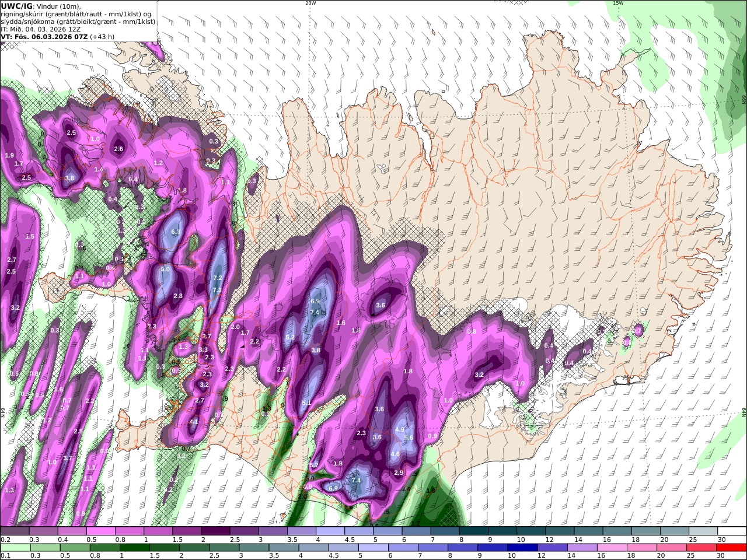Screen dimensions: 747x560
Task: Pick the dark green 1–1.5 rain legend swatch
Action: pyautogui.click(x=135, y=548)
